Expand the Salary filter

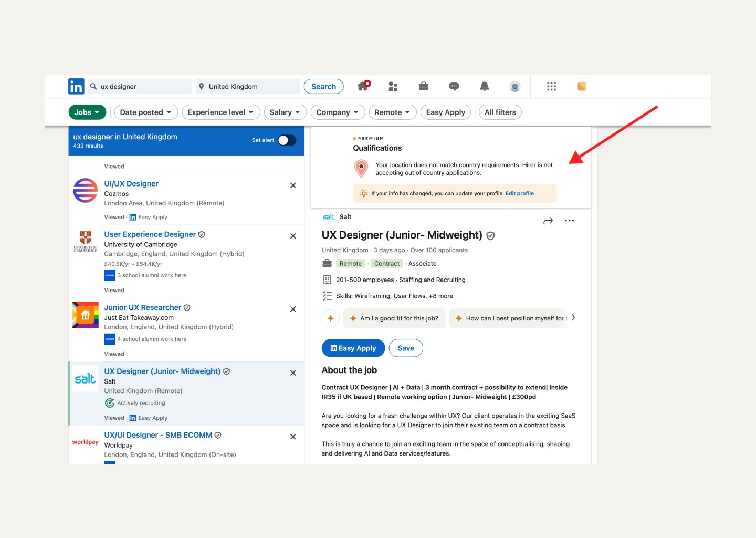point(285,112)
